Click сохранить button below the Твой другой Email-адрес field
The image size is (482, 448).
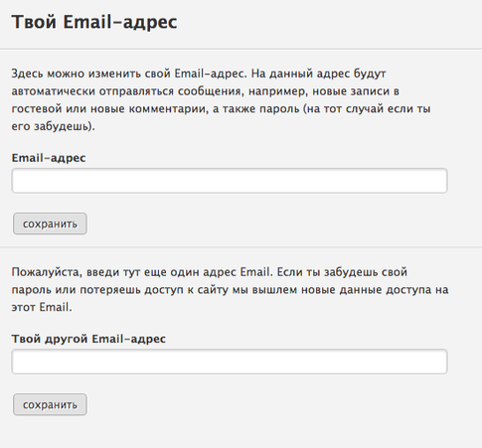(50, 404)
